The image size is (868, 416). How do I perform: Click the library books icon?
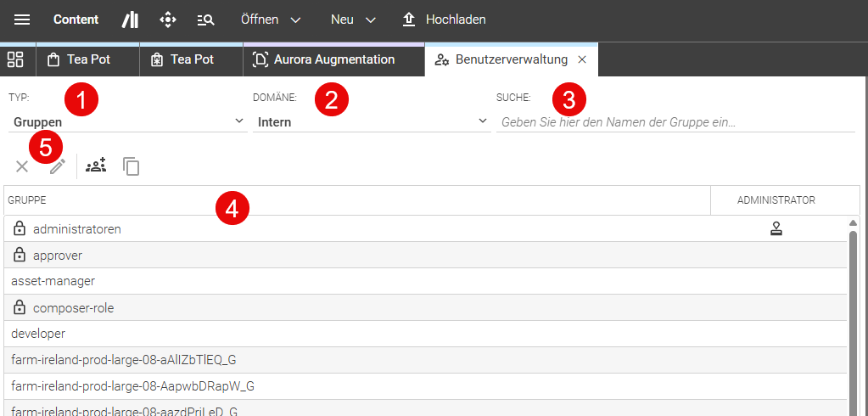130,20
